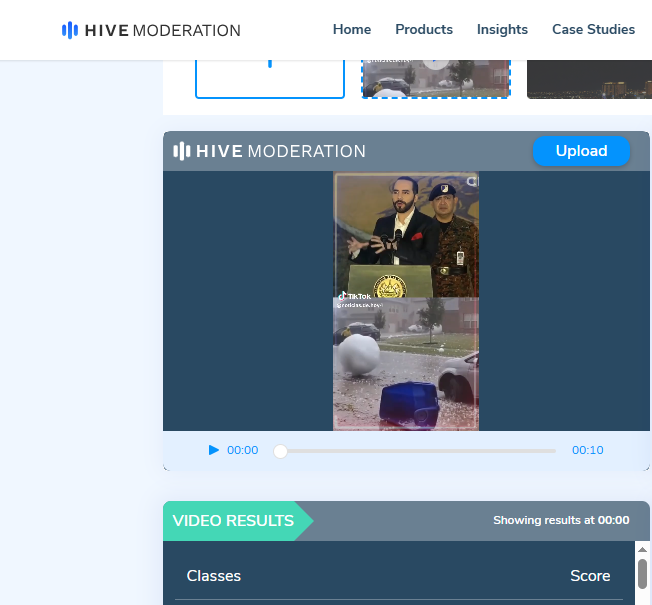Click the 00:10 duration label
Viewport: 652px width, 605px height.
pyautogui.click(x=588, y=451)
